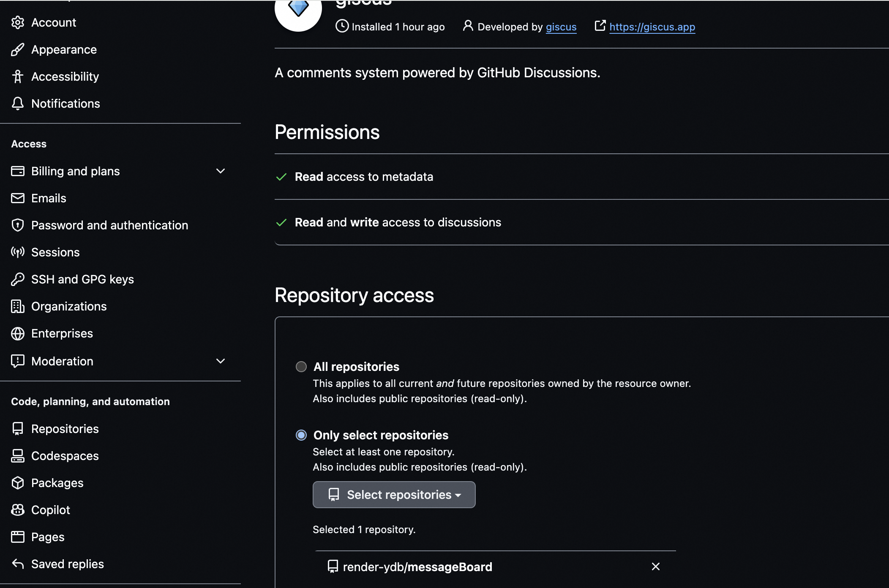Click the Sessions broadcast icon
Image resolution: width=889 pixels, height=588 pixels.
(17, 252)
